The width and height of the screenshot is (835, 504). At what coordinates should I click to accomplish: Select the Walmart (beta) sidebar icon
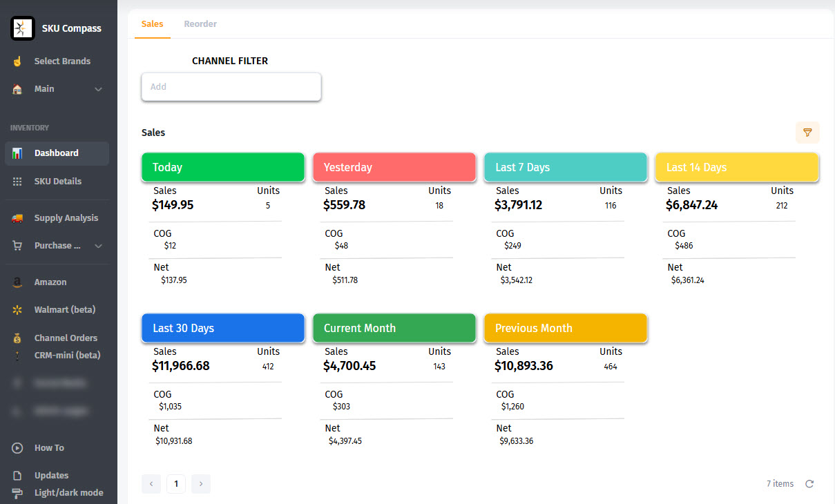18,310
